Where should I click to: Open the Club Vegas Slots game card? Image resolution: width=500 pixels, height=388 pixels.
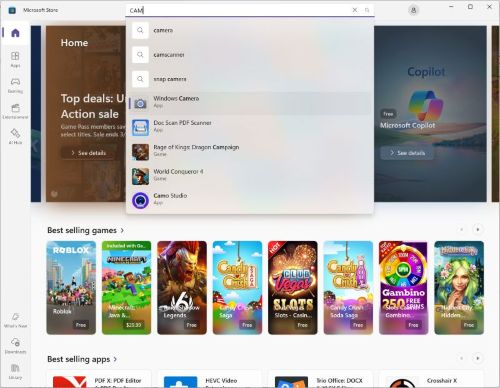tap(293, 288)
